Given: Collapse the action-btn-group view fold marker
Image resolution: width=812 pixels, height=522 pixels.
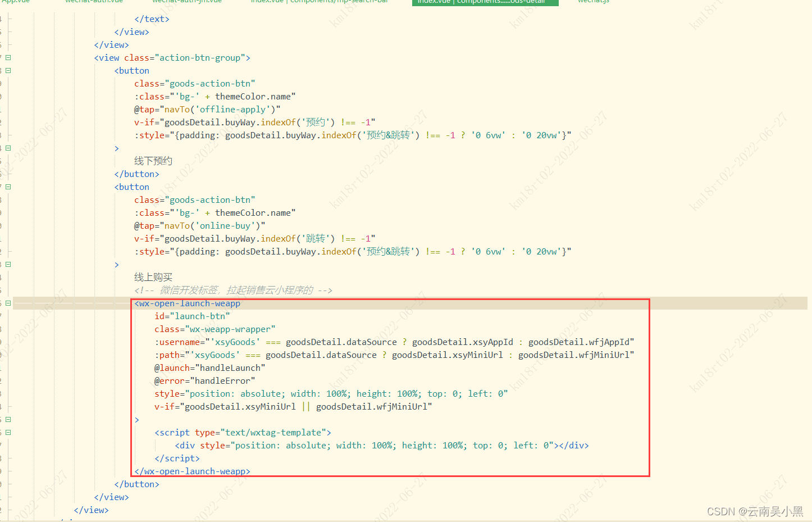Looking at the screenshot, I should (8, 57).
